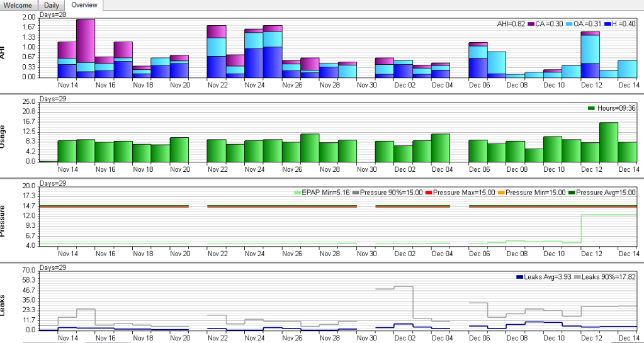
Task: Click the purple CA legend swatch
Action: (531, 24)
